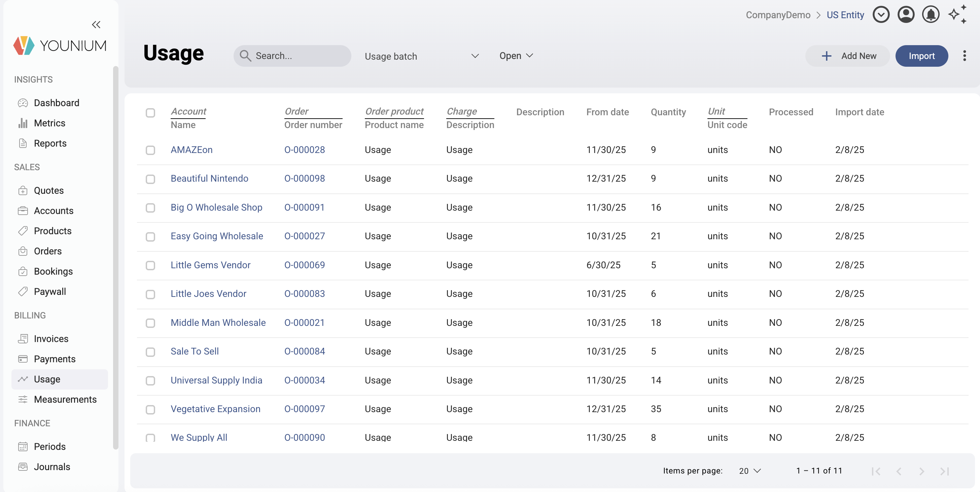
Task: Select the Little Gems Vendor row checkbox
Action: tap(150, 266)
